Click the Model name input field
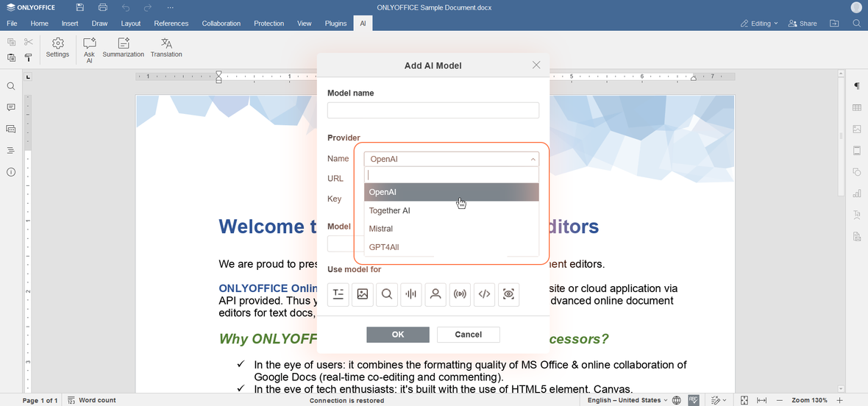Image resolution: width=868 pixels, height=406 pixels. click(x=433, y=110)
